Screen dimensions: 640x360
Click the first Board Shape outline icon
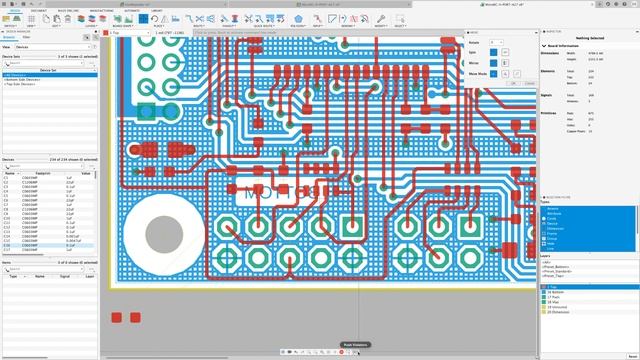tap(118, 19)
